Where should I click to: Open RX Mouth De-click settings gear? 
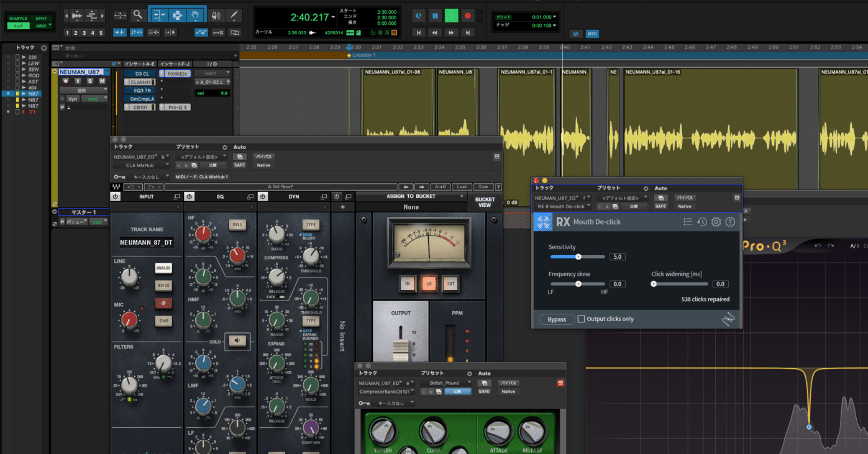click(x=716, y=222)
